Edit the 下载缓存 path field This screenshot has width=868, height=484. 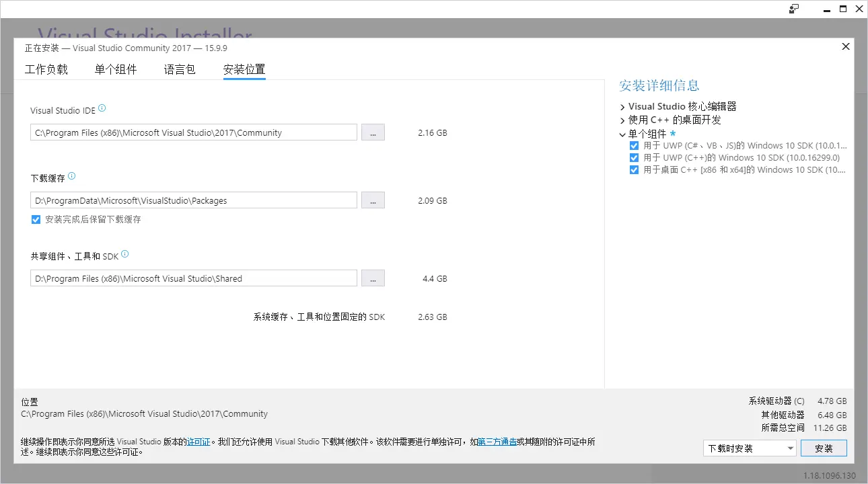coord(194,200)
